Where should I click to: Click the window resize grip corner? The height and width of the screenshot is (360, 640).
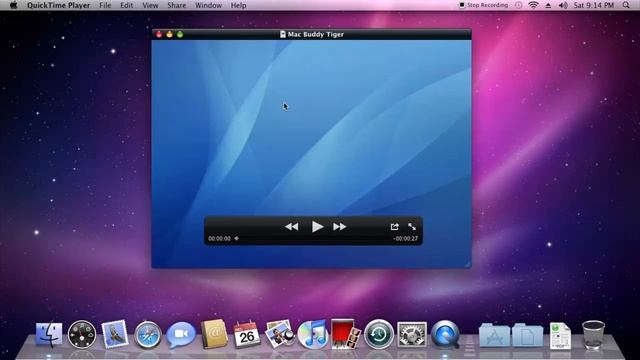(468, 264)
